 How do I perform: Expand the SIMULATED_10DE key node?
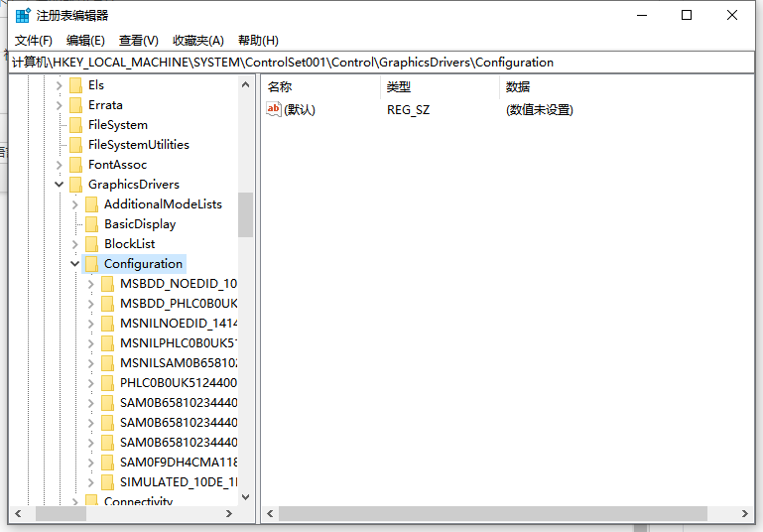point(91,482)
